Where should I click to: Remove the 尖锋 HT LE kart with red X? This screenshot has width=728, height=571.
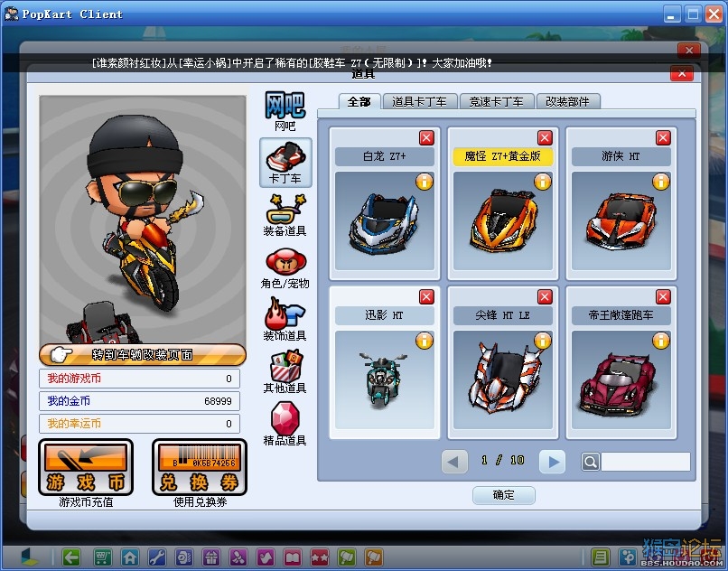pyautogui.click(x=545, y=296)
